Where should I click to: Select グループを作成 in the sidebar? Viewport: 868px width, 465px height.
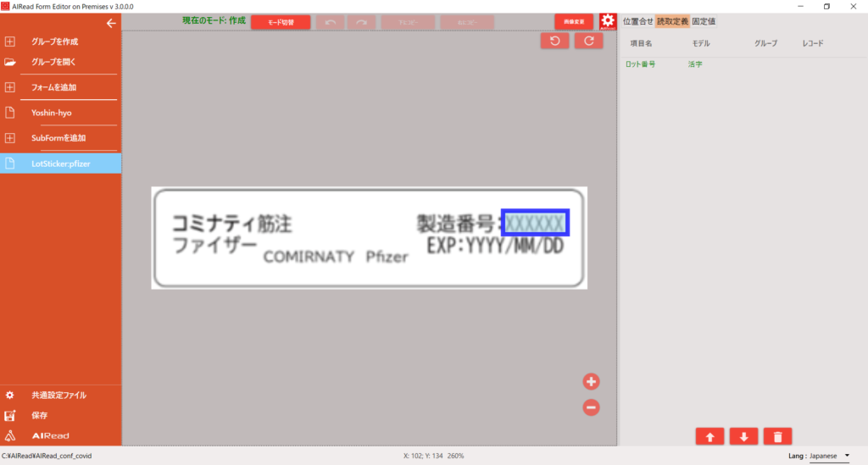click(x=54, y=42)
